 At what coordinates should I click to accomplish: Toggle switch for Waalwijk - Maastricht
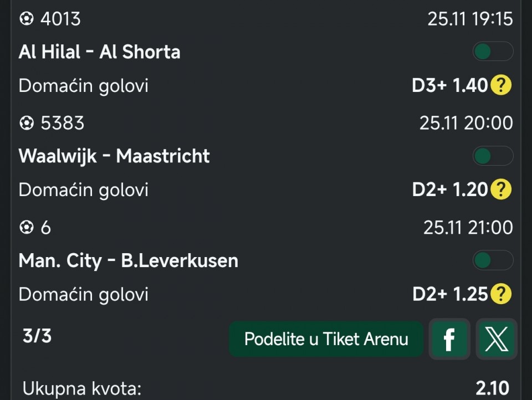(492, 156)
